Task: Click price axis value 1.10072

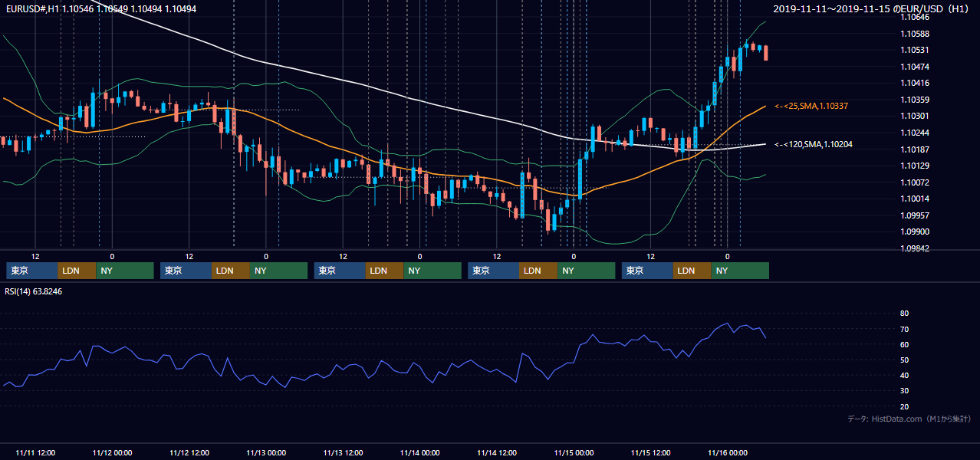Action: tap(915, 182)
